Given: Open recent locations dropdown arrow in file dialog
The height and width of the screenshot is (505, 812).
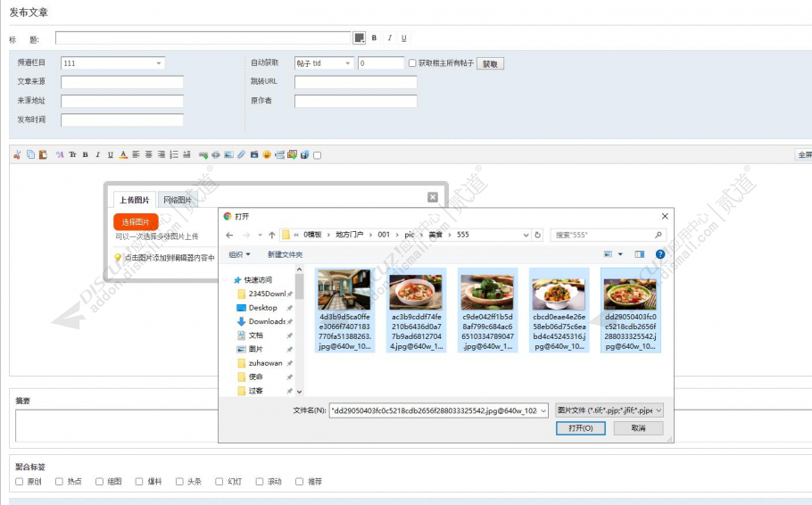Looking at the screenshot, I should [x=260, y=236].
